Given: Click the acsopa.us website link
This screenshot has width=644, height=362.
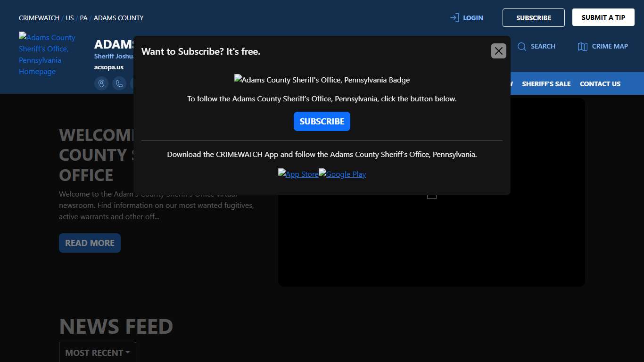Looking at the screenshot, I should 108,67.
